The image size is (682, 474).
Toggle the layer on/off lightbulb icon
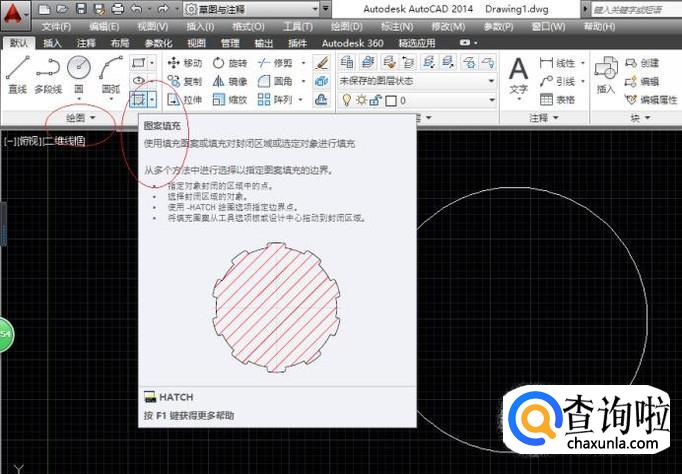coord(347,100)
